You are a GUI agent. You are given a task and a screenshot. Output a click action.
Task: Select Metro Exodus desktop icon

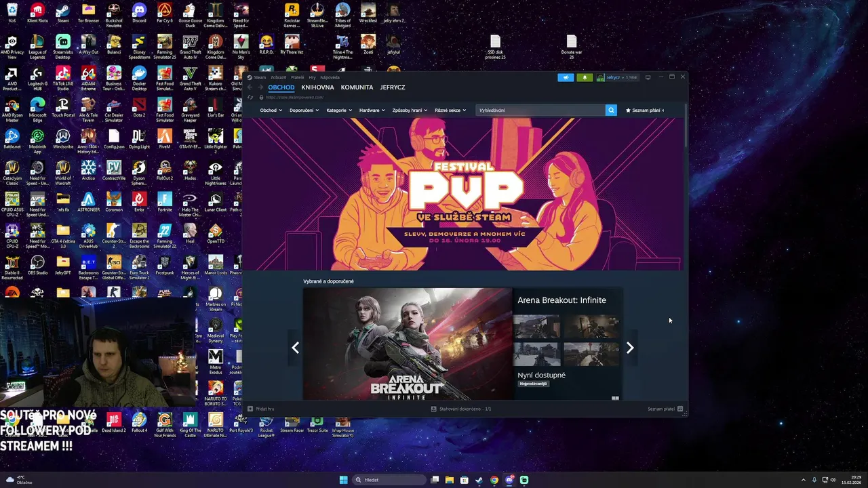click(216, 363)
